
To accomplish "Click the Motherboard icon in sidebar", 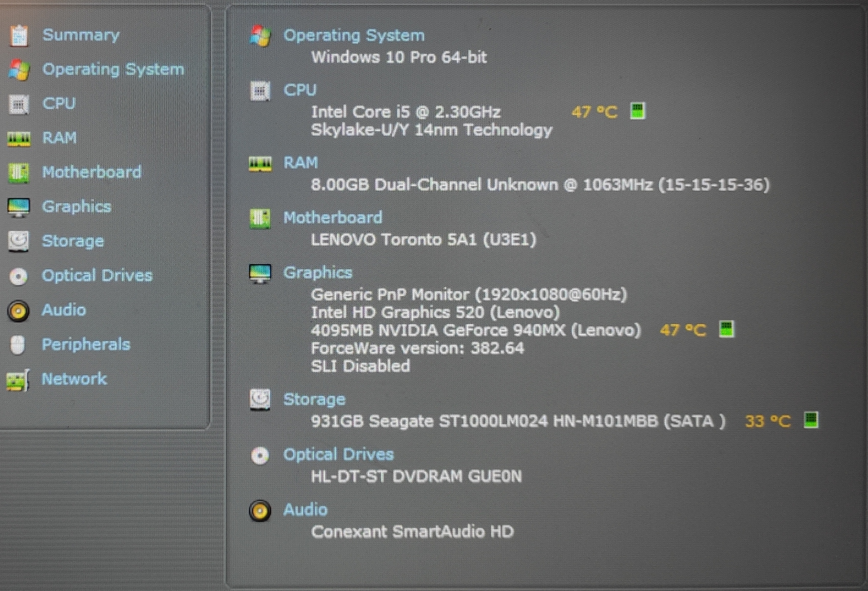I will pyautogui.click(x=18, y=173).
